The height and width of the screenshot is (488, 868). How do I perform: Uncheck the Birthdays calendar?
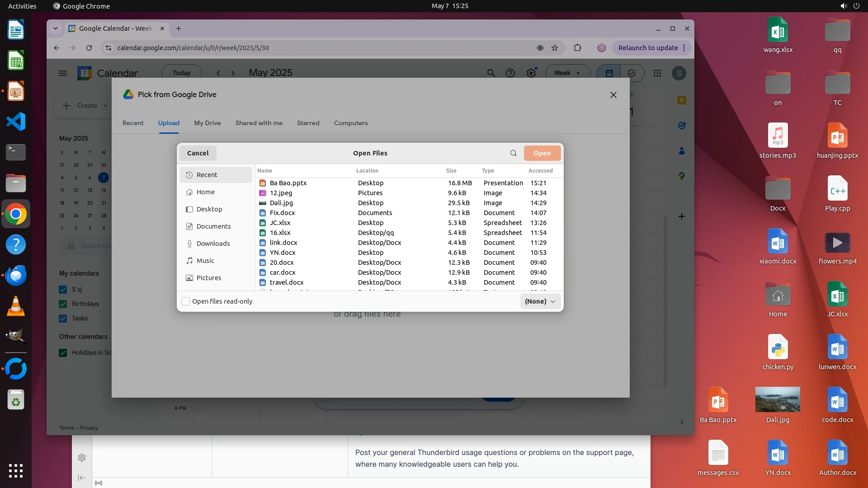63,304
